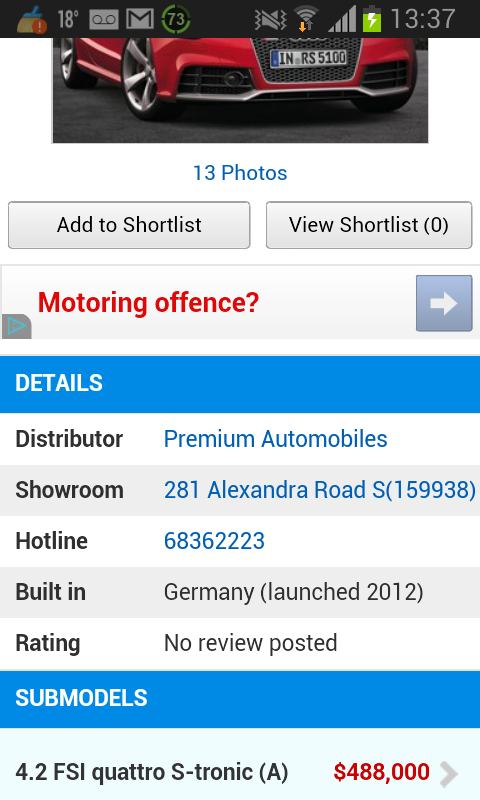Viewport: 480px width, 800px height.
Task: Tap the mobile signal bars icon
Action: 341,19
